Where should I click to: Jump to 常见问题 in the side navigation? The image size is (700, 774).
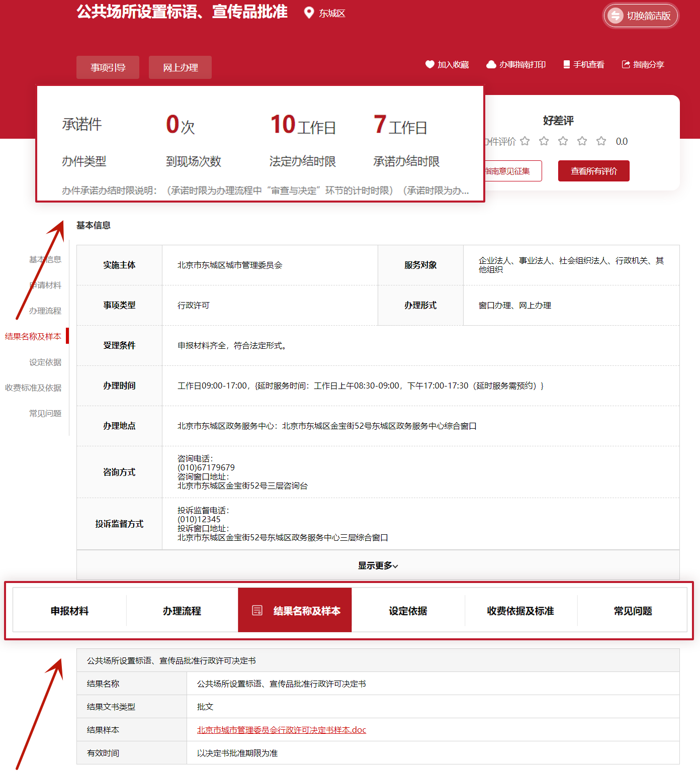45,413
